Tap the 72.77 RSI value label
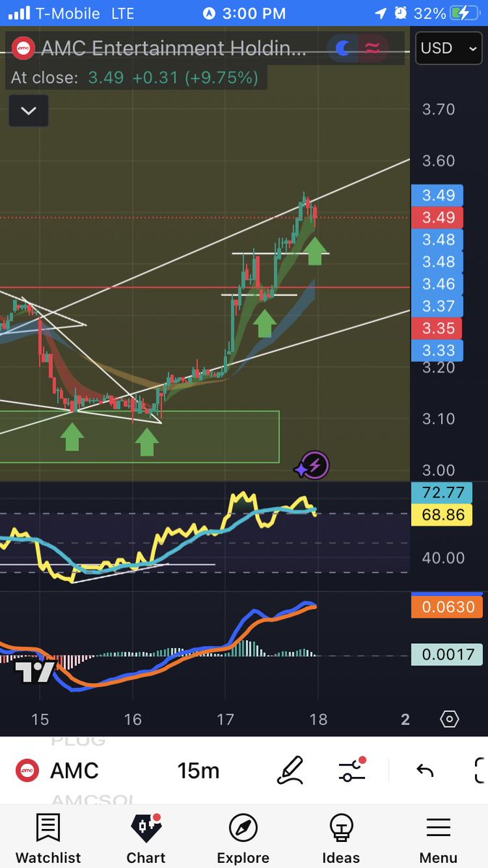The width and height of the screenshot is (488, 868). (x=441, y=493)
